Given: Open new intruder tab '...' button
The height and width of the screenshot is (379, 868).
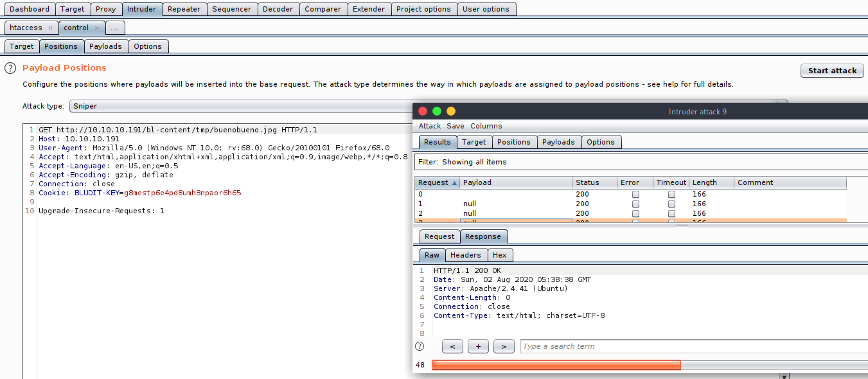Looking at the screenshot, I should click(114, 28).
